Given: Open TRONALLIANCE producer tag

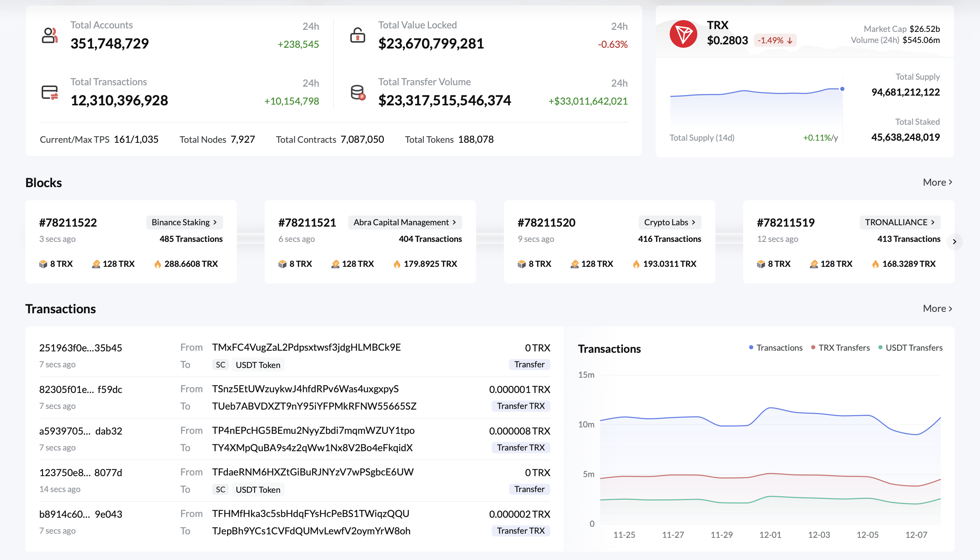Looking at the screenshot, I should tap(900, 222).
